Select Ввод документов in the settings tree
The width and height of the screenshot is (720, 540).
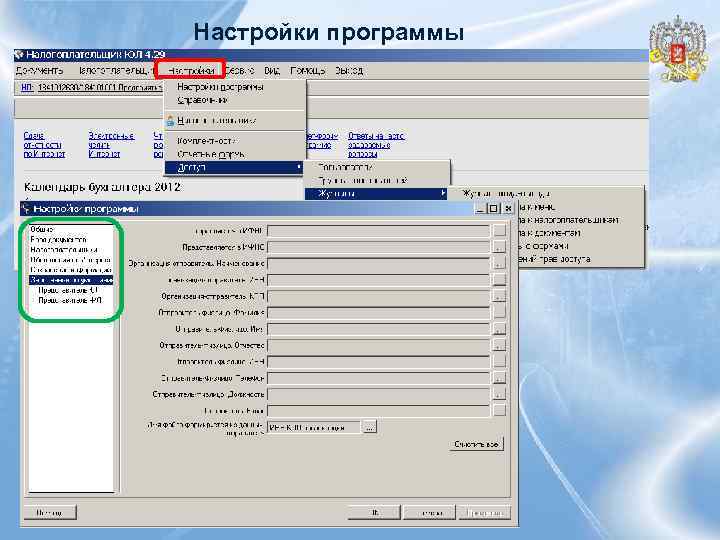pyautogui.click(x=58, y=240)
